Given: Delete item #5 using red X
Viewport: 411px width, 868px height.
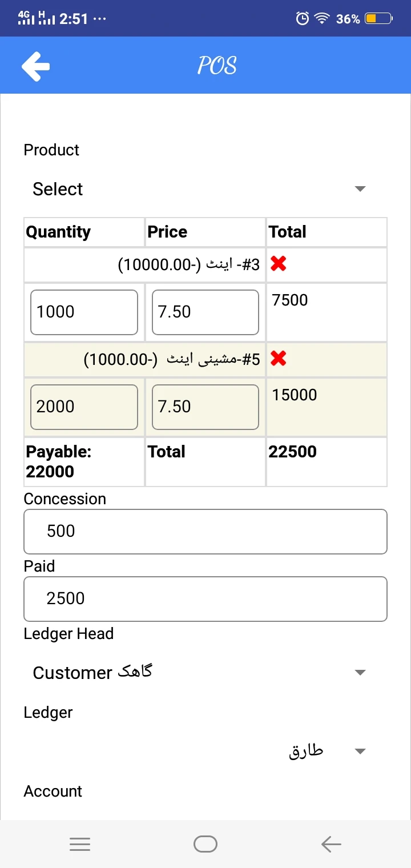Looking at the screenshot, I should click(x=279, y=359).
